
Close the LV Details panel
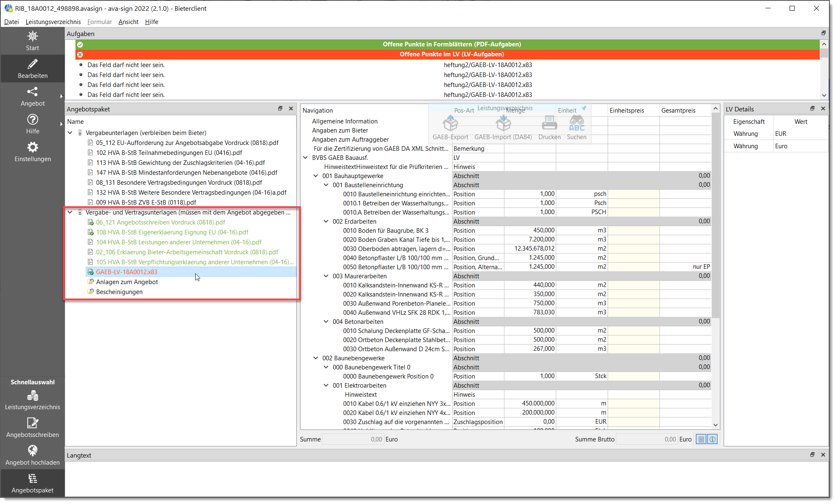pyautogui.click(x=823, y=109)
